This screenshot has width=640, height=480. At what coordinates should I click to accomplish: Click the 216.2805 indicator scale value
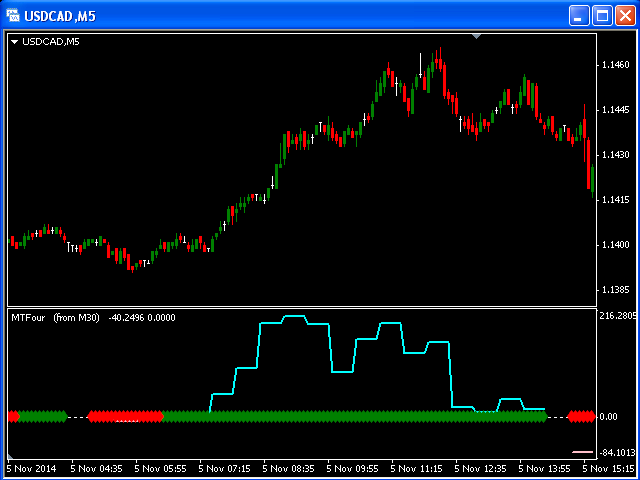coord(617,316)
